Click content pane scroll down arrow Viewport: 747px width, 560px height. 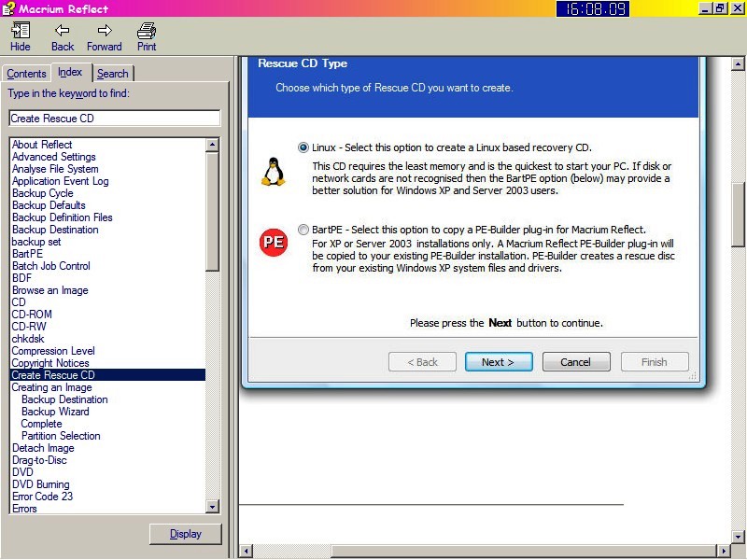(738, 536)
